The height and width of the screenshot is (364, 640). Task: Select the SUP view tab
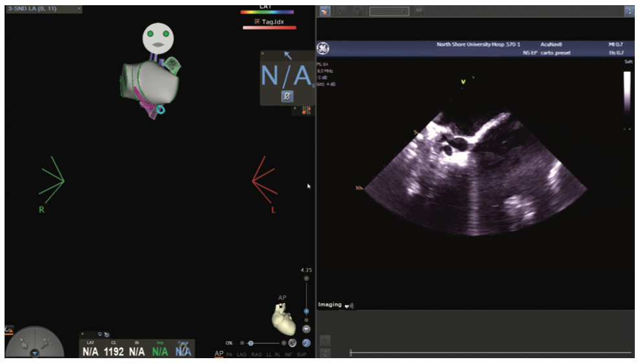point(302,355)
